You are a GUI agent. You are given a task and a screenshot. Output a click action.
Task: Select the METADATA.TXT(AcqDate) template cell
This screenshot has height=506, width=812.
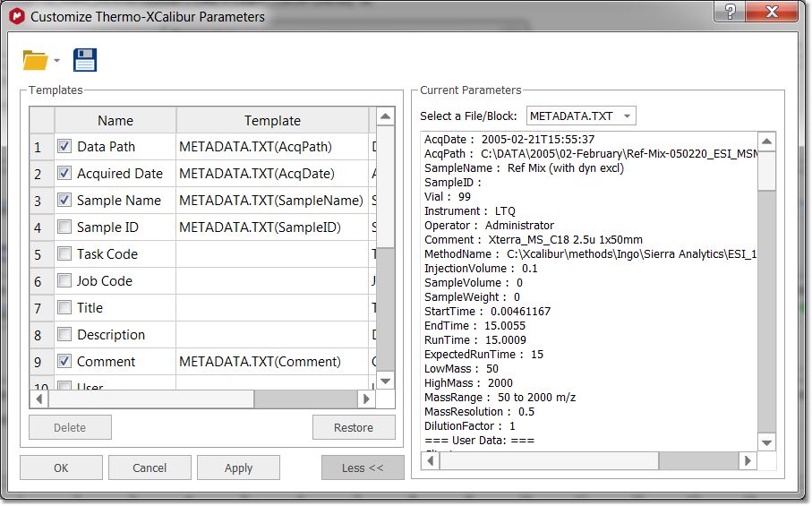(272, 173)
